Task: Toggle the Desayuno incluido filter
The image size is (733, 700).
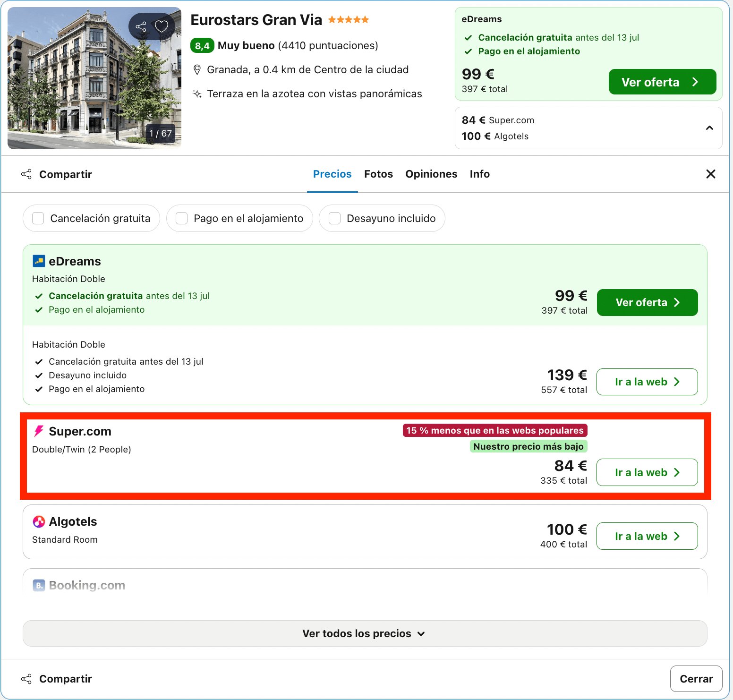Action: pos(382,218)
